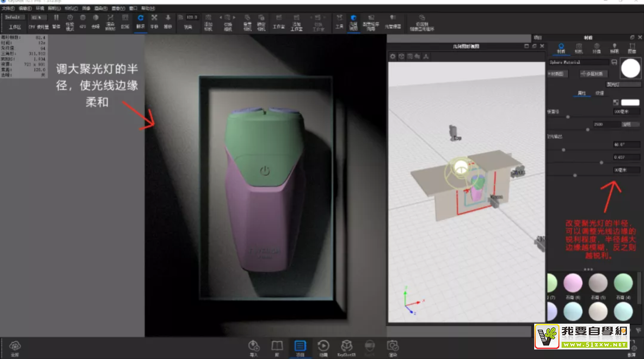Click the gear settings icon in geometry view
The width and height of the screenshot is (644, 359).
(393, 56)
